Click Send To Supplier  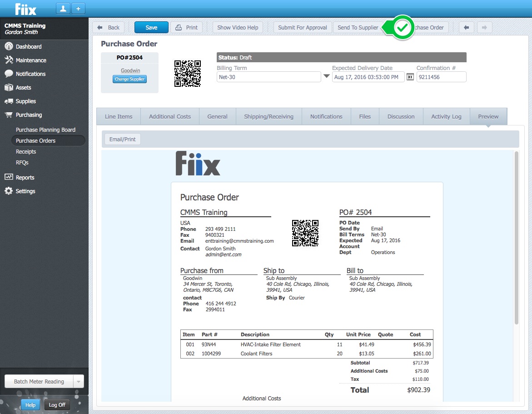[x=358, y=27]
